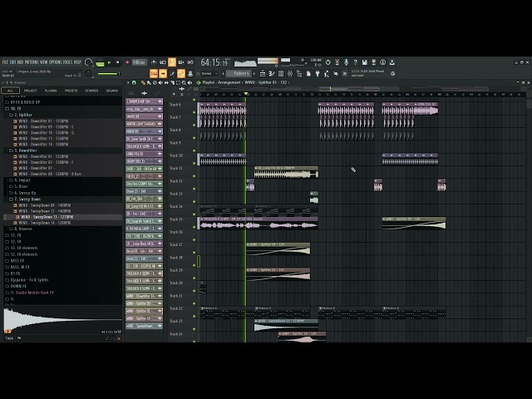532x399 pixels.
Task: Collapse the '2. Uplifter' folder
Action: click(x=63, y=115)
